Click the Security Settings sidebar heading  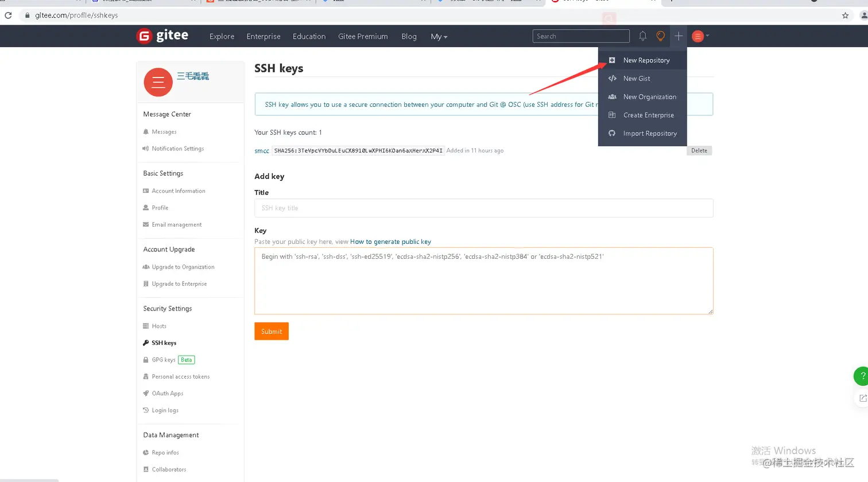coord(168,309)
